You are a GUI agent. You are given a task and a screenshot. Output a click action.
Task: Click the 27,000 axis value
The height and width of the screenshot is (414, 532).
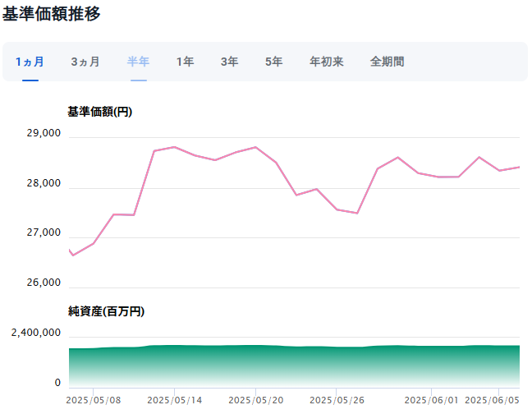click(x=44, y=232)
